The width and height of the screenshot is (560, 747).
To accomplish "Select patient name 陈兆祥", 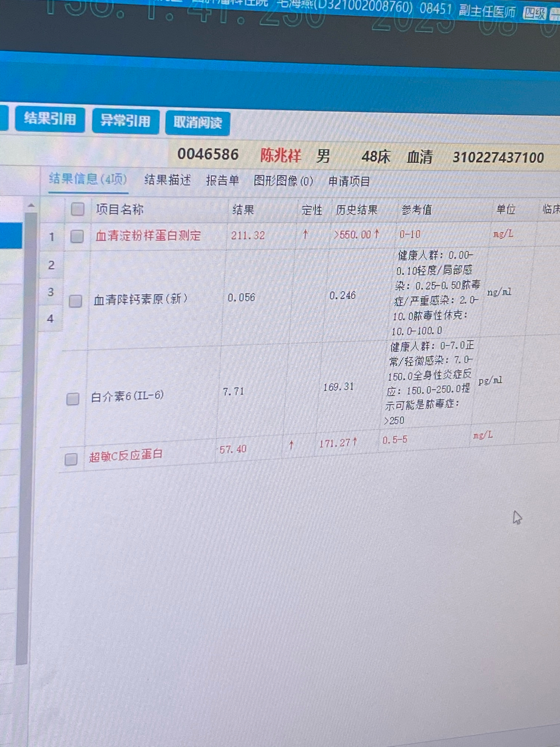I will pos(281,155).
